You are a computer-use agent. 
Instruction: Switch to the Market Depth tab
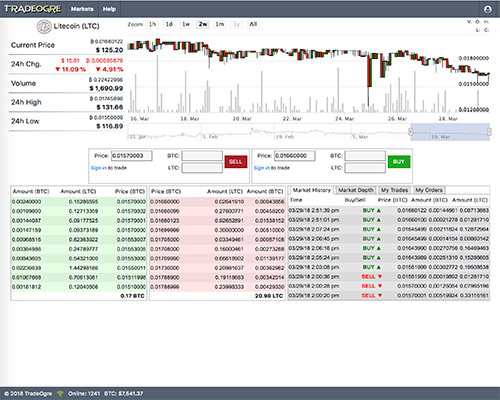click(356, 190)
